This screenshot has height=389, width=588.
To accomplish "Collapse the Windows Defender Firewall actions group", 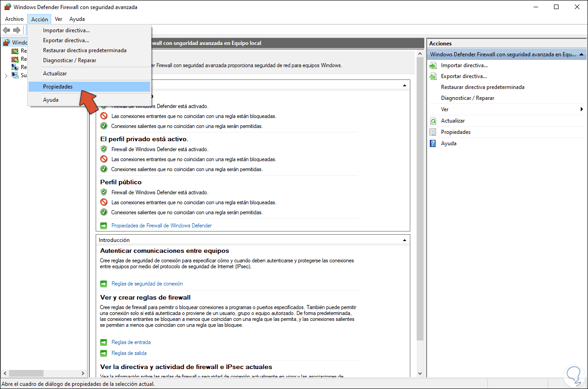I will 582,54.
